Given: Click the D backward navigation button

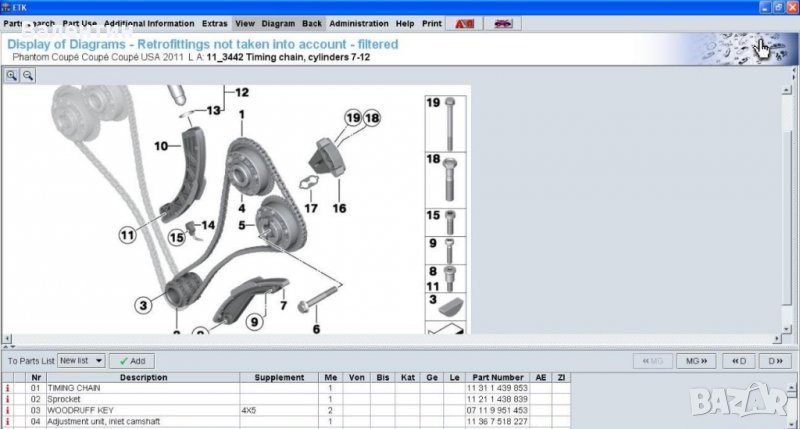Looking at the screenshot, I should [739, 360].
